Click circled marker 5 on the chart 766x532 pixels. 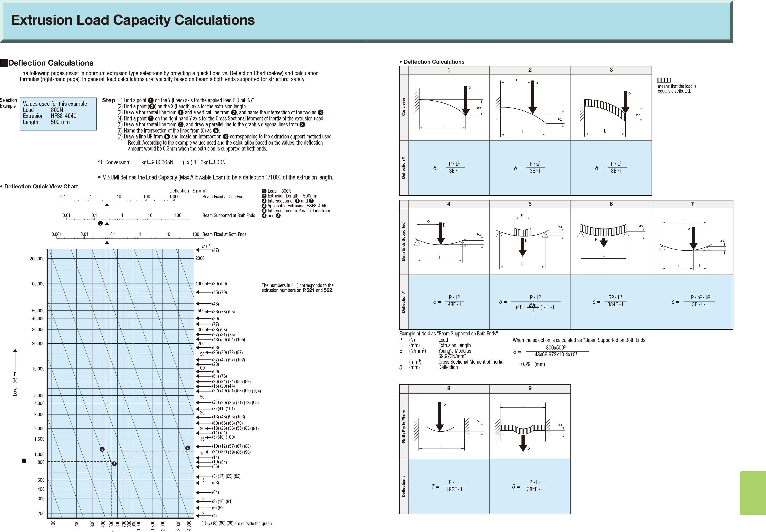[102, 449]
